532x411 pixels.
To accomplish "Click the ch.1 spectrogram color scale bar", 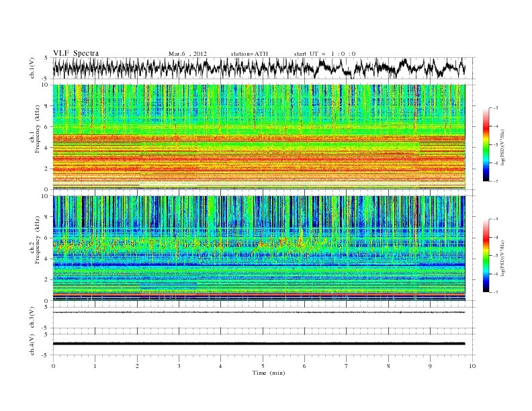I will 486,144.
